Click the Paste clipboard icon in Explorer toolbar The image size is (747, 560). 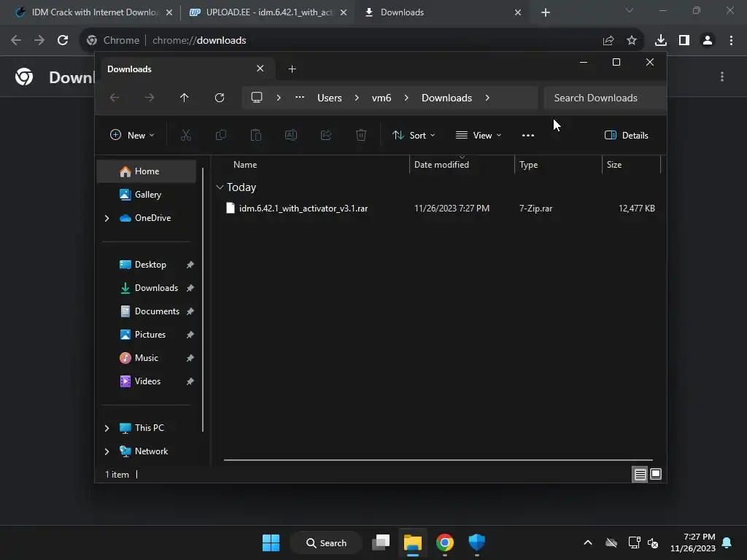pyautogui.click(x=256, y=135)
